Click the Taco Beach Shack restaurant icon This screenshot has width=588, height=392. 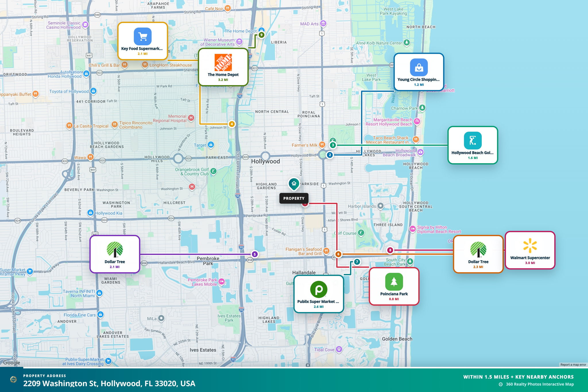pos(416,140)
